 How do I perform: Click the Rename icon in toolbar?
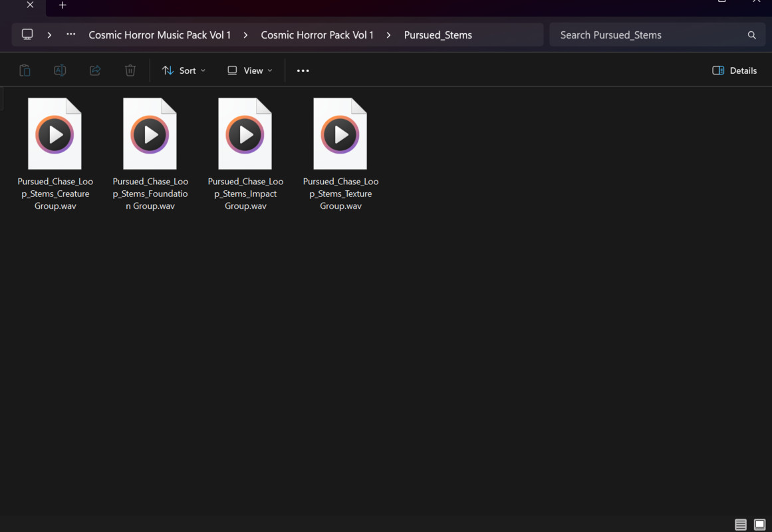point(60,70)
